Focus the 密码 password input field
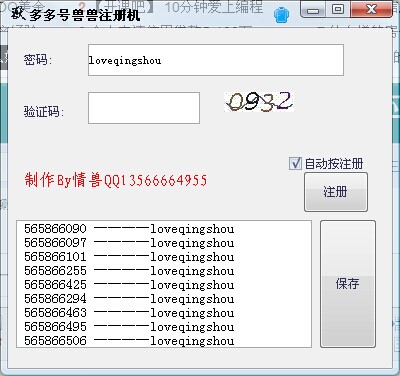400x376 pixels. pyautogui.click(x=216, y=60)
